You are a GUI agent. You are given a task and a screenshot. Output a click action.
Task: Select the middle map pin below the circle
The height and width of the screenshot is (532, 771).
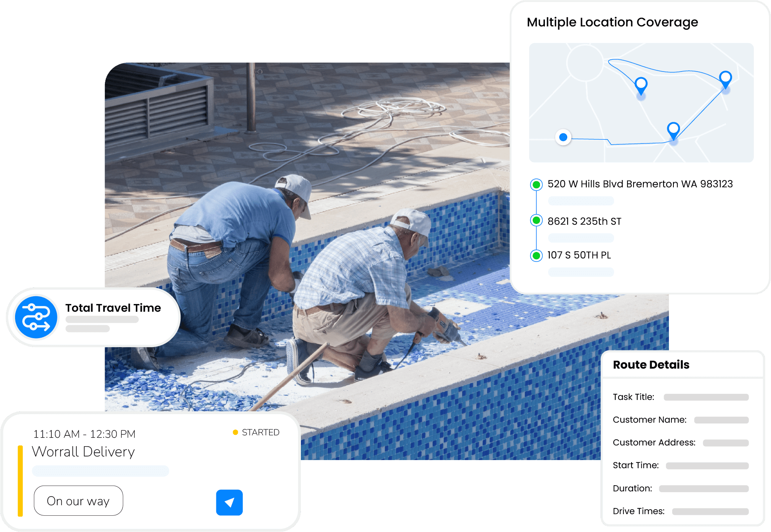click(x=641, y=85)
